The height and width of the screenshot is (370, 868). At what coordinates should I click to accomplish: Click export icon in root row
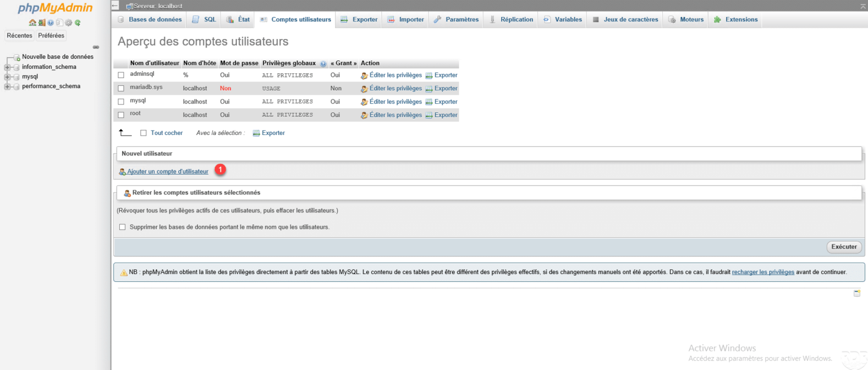429,115
